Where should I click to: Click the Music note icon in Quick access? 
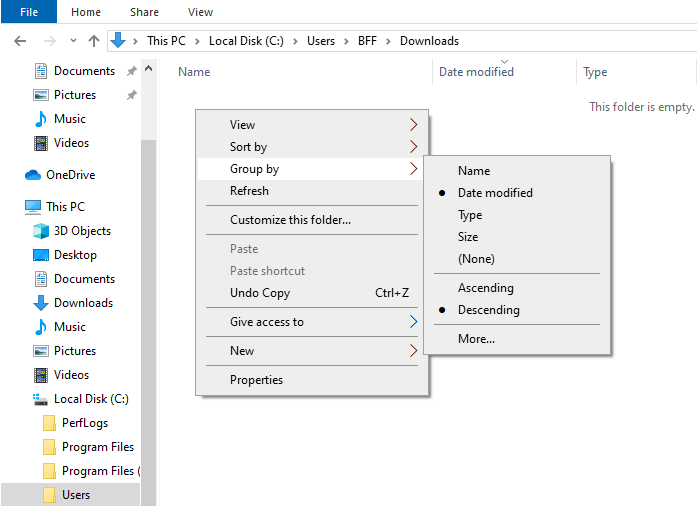[x=41, y=119]
